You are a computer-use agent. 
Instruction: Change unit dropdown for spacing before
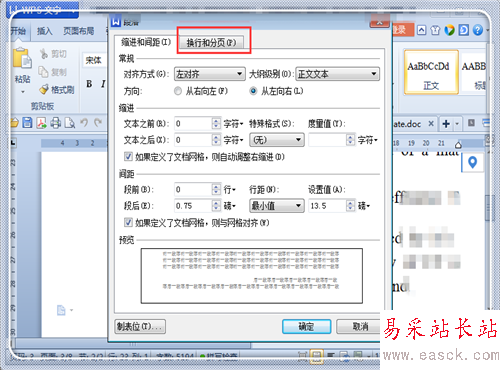coord(230,189)
